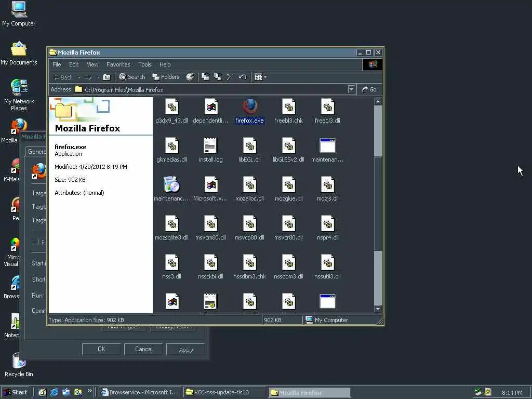
Task: Select the mozalloc.dll file
Action: point(249,189)
